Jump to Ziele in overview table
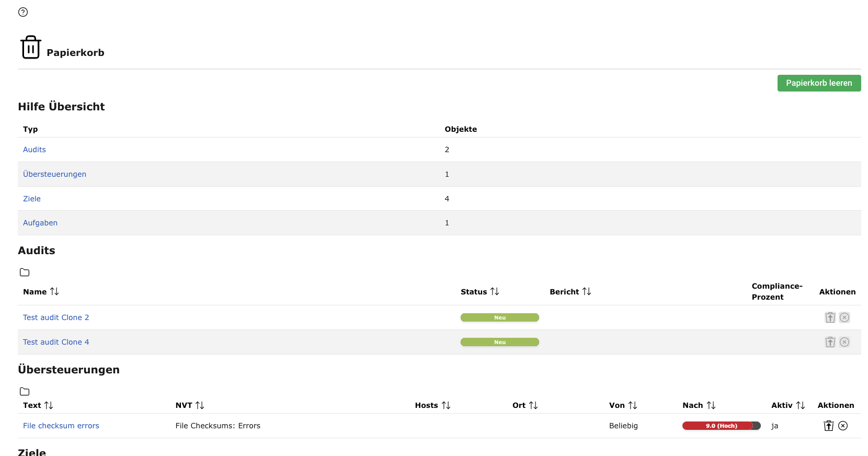Viewport: 868px width, 456px height. pyautogui.click(x=32, y=199)
